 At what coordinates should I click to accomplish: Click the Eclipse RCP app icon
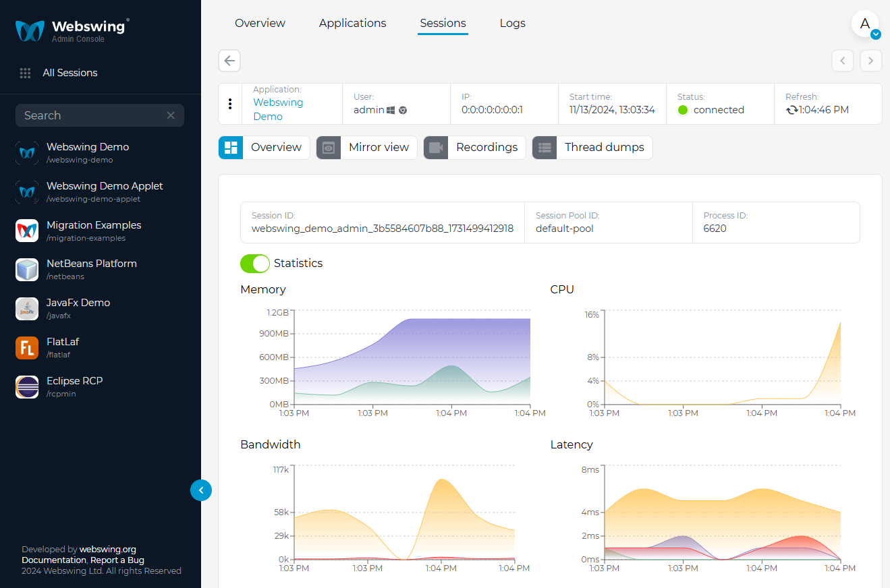(x=27, y=387)
